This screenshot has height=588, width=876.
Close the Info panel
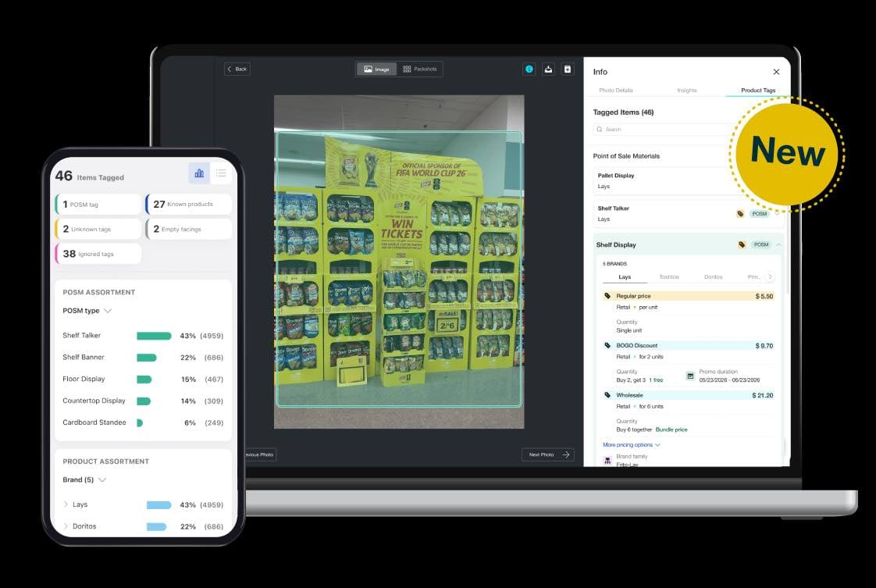click(776, 72)
